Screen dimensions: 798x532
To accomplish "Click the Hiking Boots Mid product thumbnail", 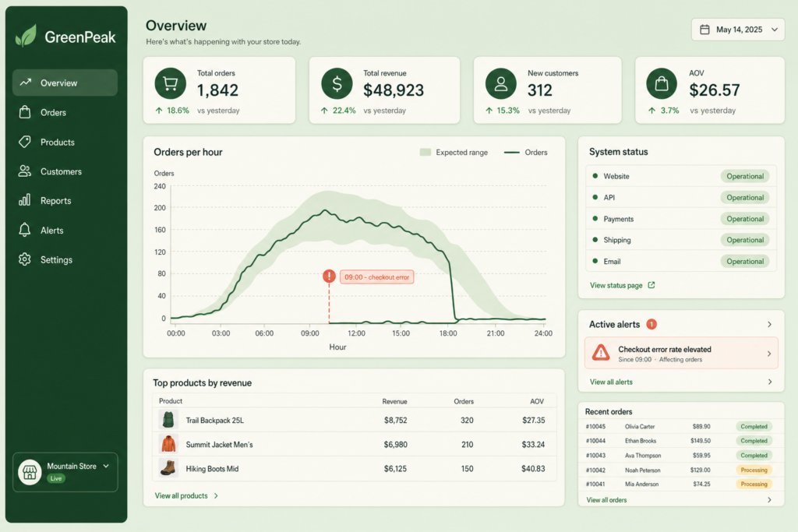I will pyautogui.click(x=168, y=468).
